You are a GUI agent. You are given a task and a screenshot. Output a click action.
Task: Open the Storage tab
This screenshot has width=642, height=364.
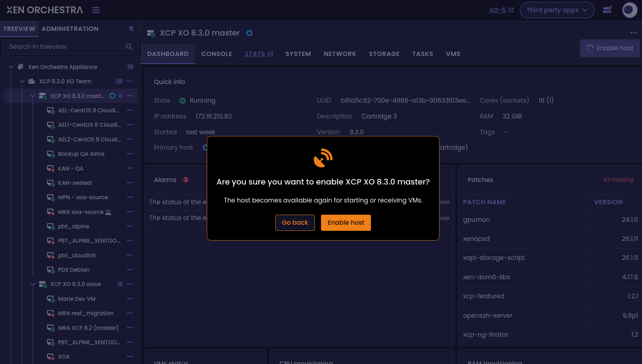(x=384, y=54)
